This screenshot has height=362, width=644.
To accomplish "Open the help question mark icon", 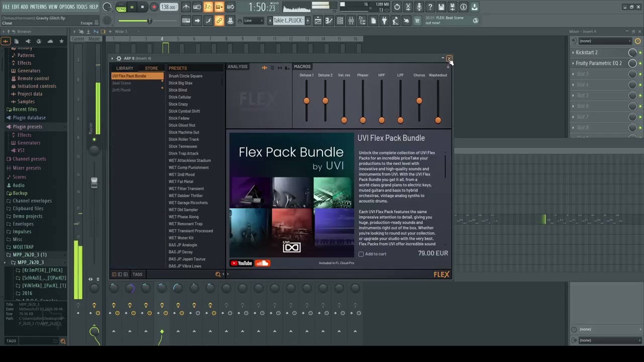I will click(430, 7).
